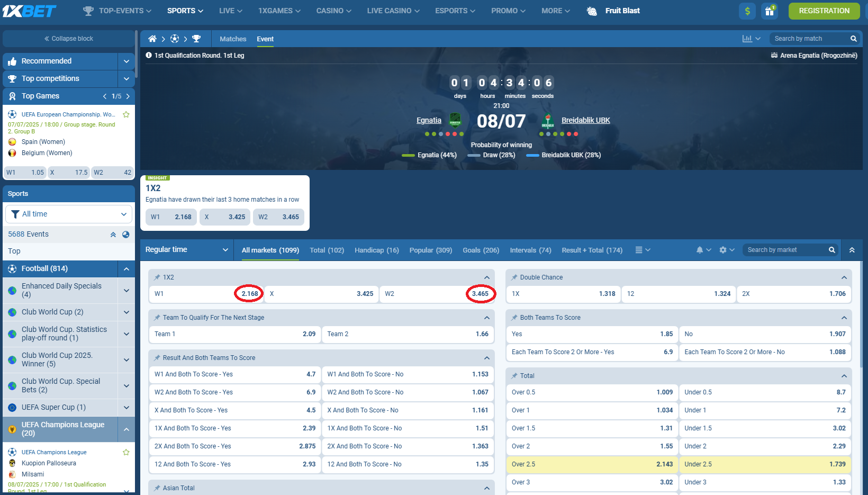
Task: Expand Enhanced Daily Specials list
Action: (x=126, y=290)
